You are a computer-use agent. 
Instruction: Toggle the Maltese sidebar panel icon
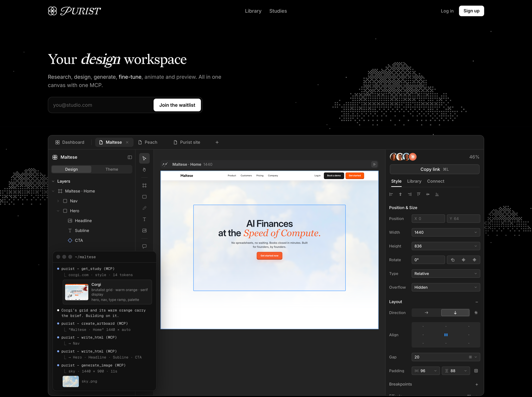tap(130, 157)
